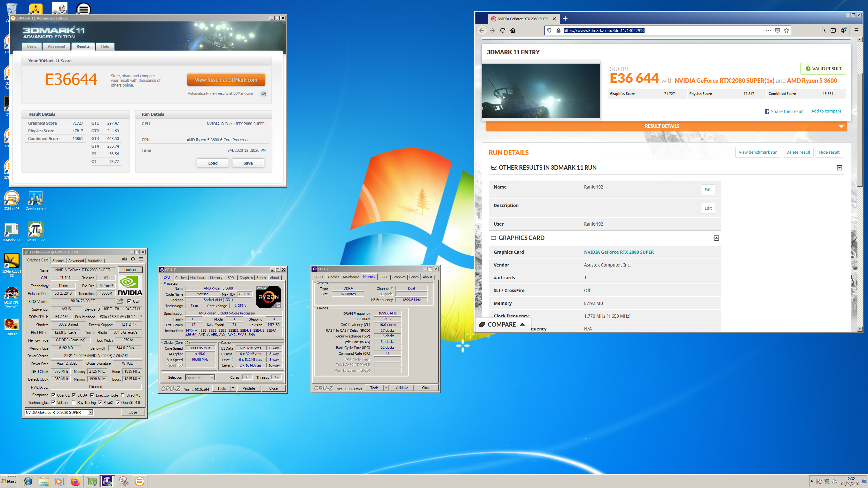Click Firefox home icon
868x488 pixels.
pyautogui.click(x=512, y=30)
